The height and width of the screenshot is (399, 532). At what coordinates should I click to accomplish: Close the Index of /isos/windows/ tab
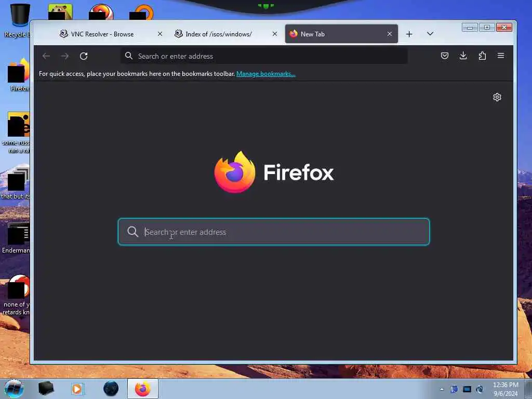(x=275, y=34)
